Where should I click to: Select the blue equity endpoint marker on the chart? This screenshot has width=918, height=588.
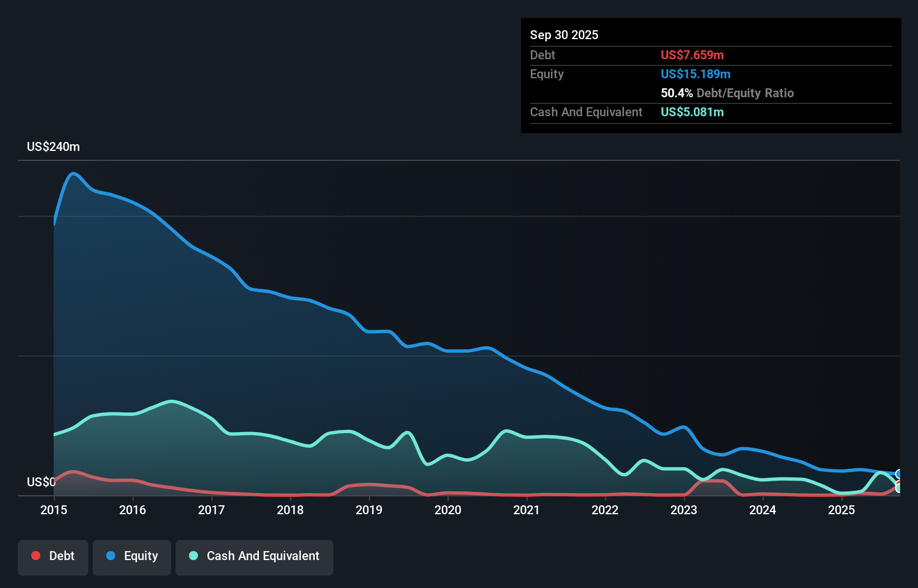tap(898, 473)
